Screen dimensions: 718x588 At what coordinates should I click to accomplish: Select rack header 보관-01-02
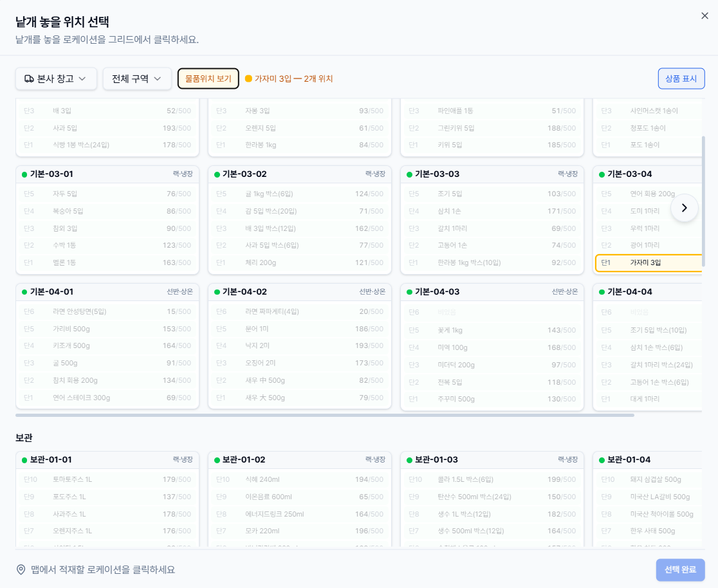click(x=299, y=460)
